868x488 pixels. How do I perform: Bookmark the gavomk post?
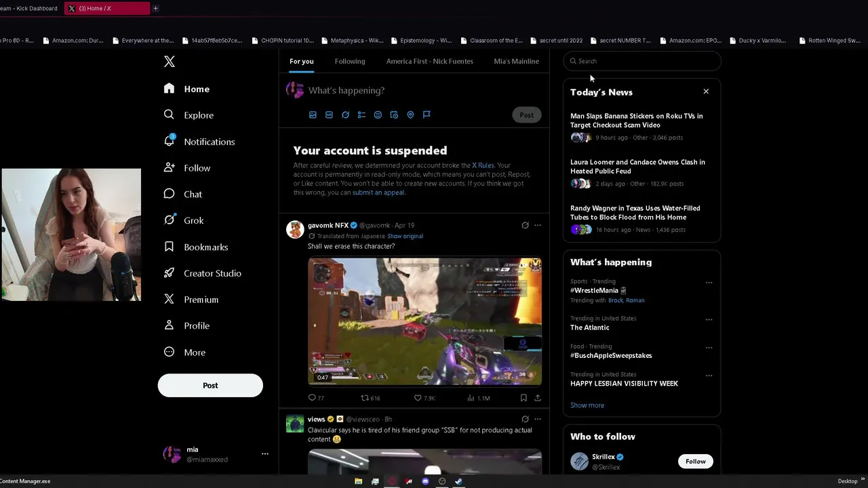tap(524, 399)
